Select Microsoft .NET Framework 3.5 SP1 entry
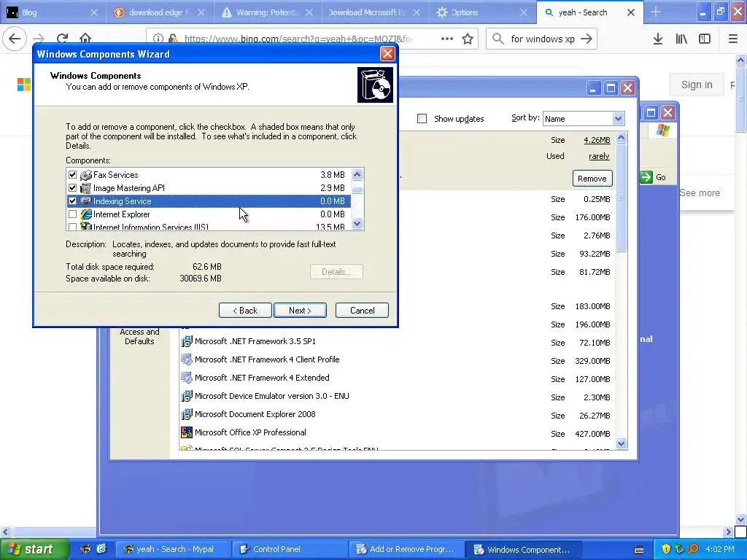Screen dimensions: 747x560 point(255,341)
